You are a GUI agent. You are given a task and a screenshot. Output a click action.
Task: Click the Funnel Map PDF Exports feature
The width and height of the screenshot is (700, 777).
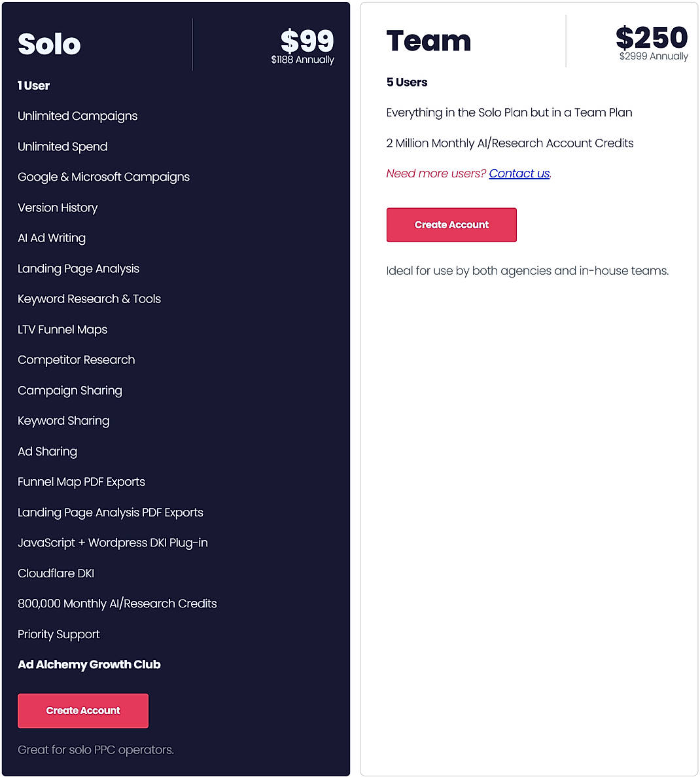(x=80, y=482)
